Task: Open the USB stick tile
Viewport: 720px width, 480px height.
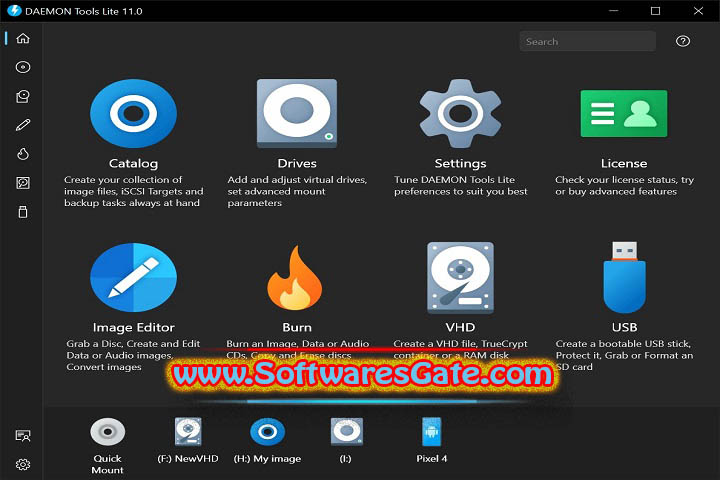Action: tap(624, 277)
